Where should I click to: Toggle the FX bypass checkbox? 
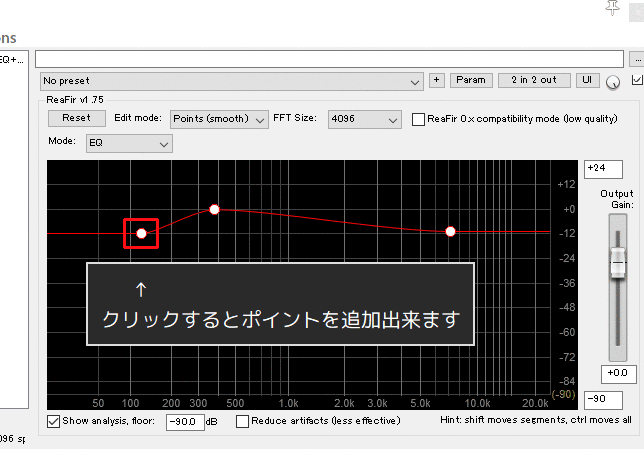click(637, 80)
